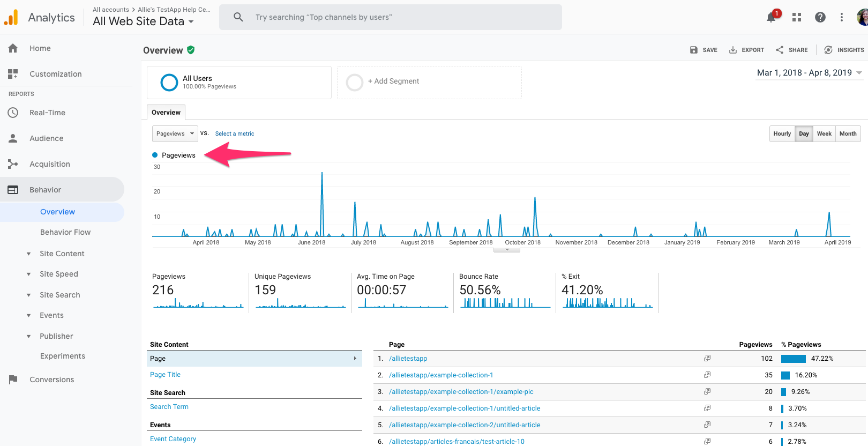The width and height of the screenshot is (868, 446).
Task: Click the user profile avatar
Action: tap(862, 17)
